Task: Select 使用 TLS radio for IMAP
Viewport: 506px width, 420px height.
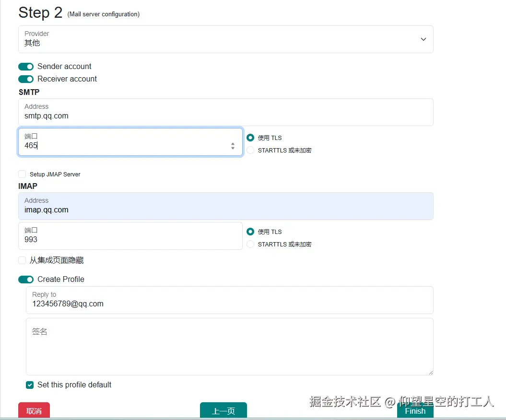Action: pyautogui.click(x=250, y=232)
